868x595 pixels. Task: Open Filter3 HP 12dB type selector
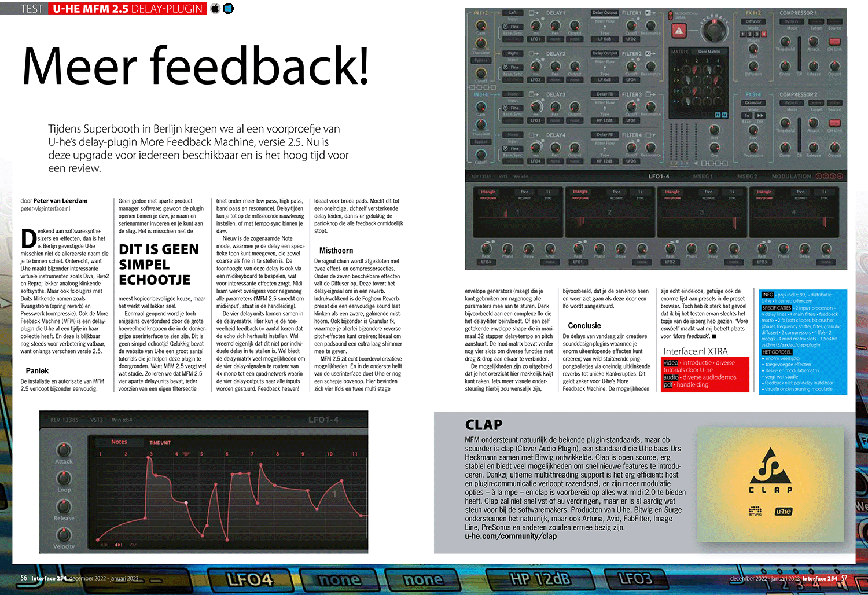(605, 120)
